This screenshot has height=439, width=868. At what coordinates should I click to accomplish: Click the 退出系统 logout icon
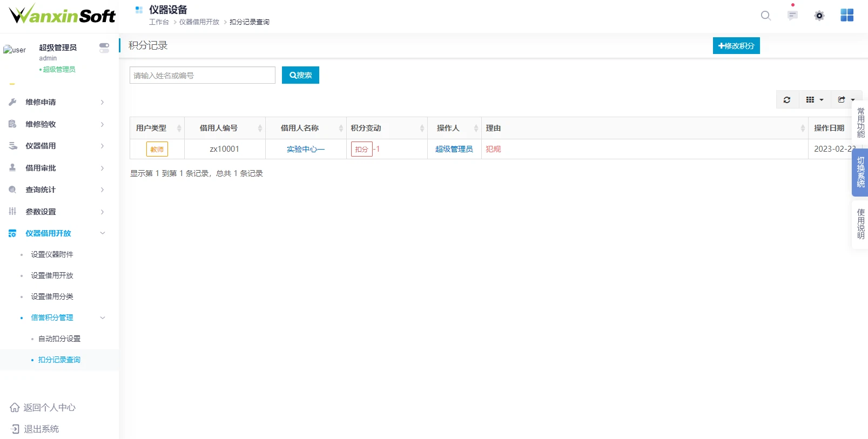(15, 429)
